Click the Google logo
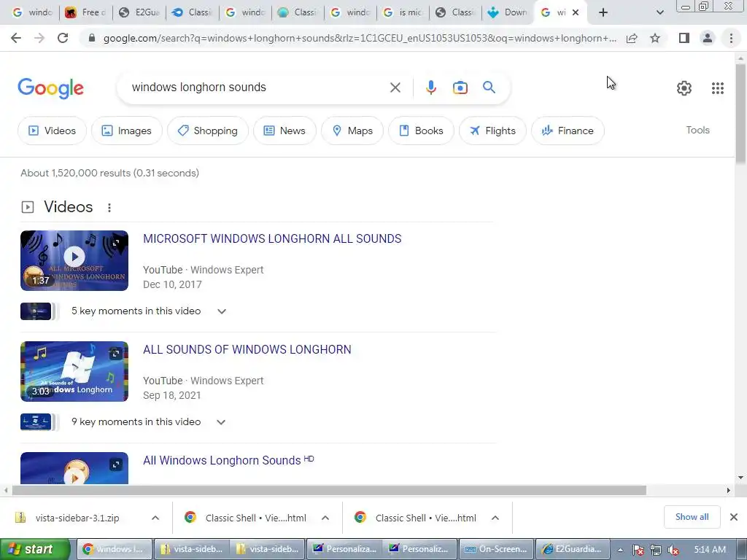This screenshot has height=560, width=747. (x=50, y=88)
